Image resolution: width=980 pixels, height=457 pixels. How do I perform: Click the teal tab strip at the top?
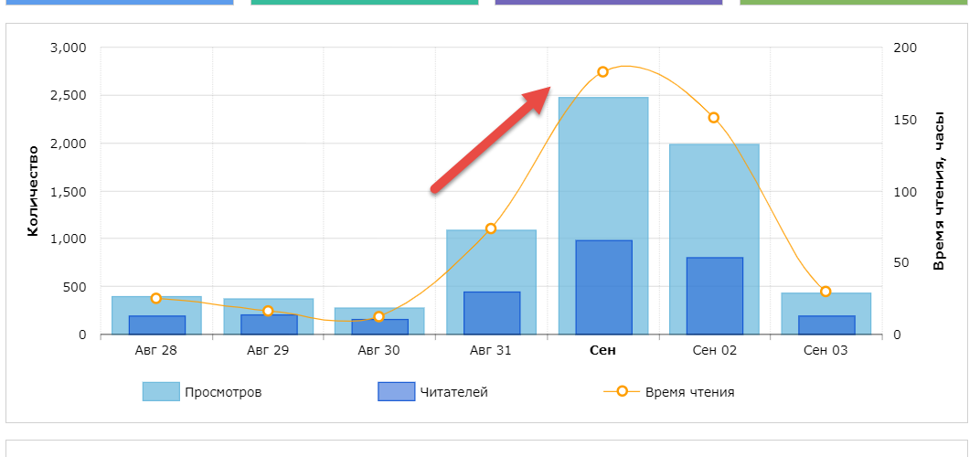coord(364,2)
